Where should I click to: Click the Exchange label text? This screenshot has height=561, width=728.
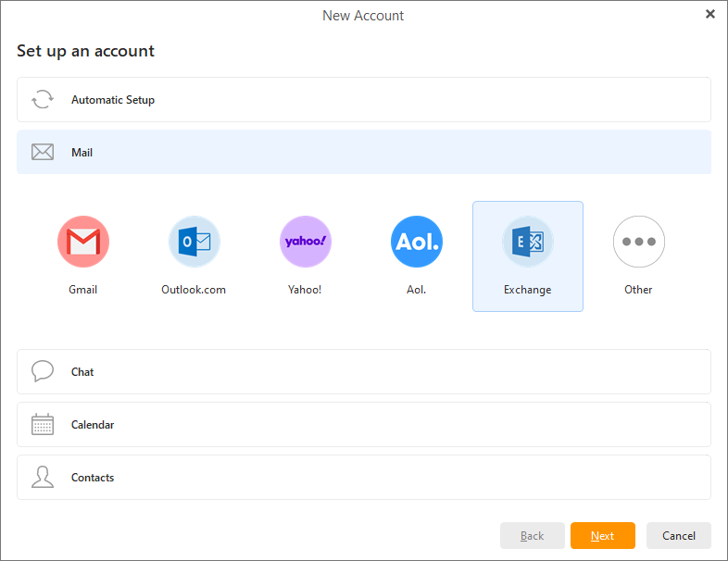[527, 290]
